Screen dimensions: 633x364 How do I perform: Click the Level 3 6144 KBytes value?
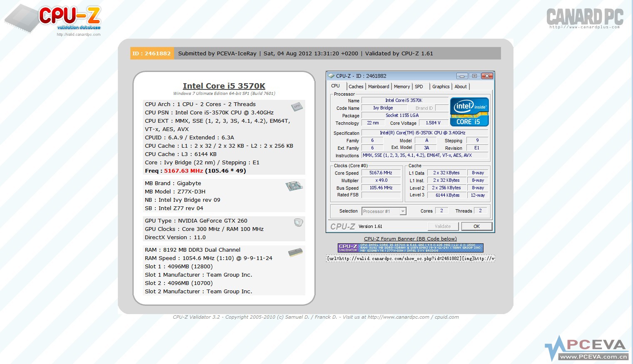(x=447, y=195)
